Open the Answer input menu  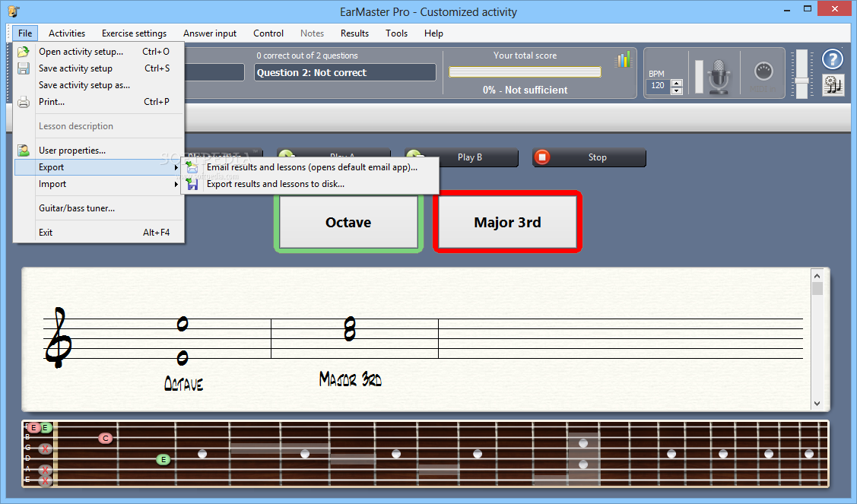[210, 33]
